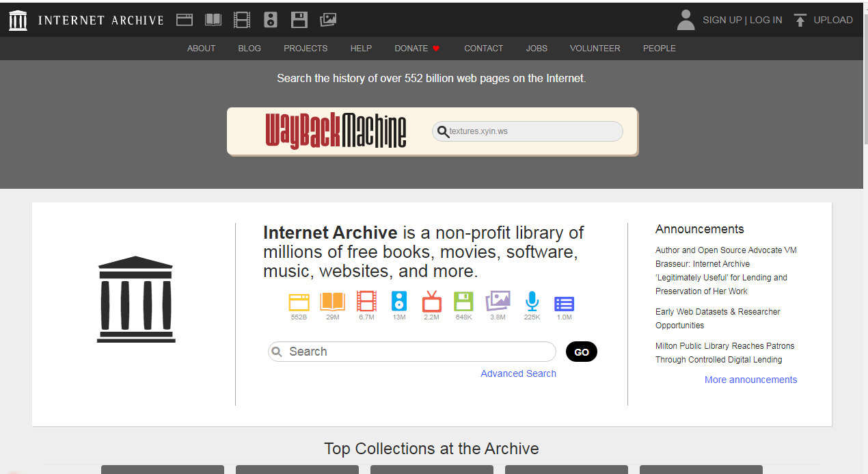Image resolution: width=868 pixels, height=474 pixels.
Task: Open the 2.2M TV icon
Action: [431, 302]
